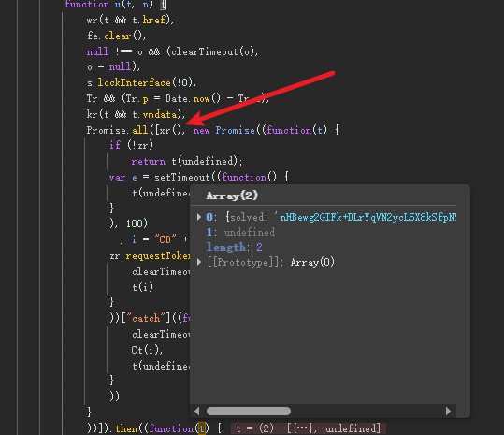
Task: Click the popup scrollbar left arrow
Action: [x=197, y=412]
